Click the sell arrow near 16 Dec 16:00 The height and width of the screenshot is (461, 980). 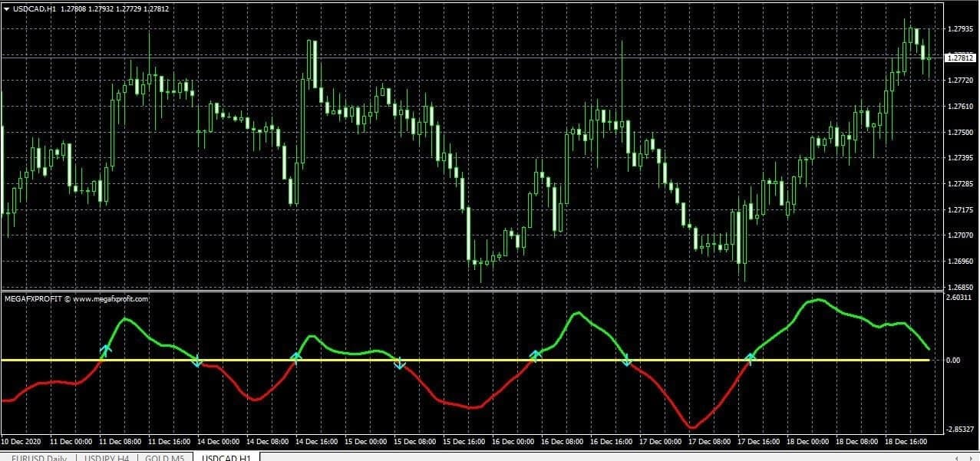(628, 361)
